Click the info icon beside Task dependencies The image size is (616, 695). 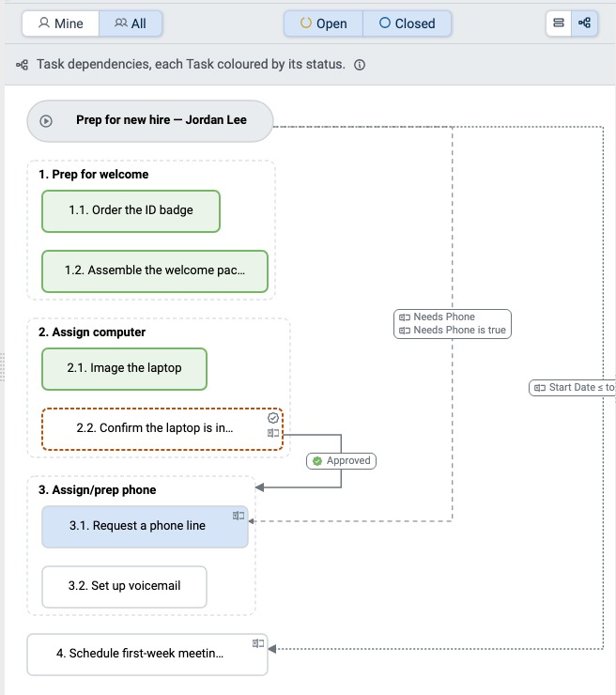coord(360,65)
